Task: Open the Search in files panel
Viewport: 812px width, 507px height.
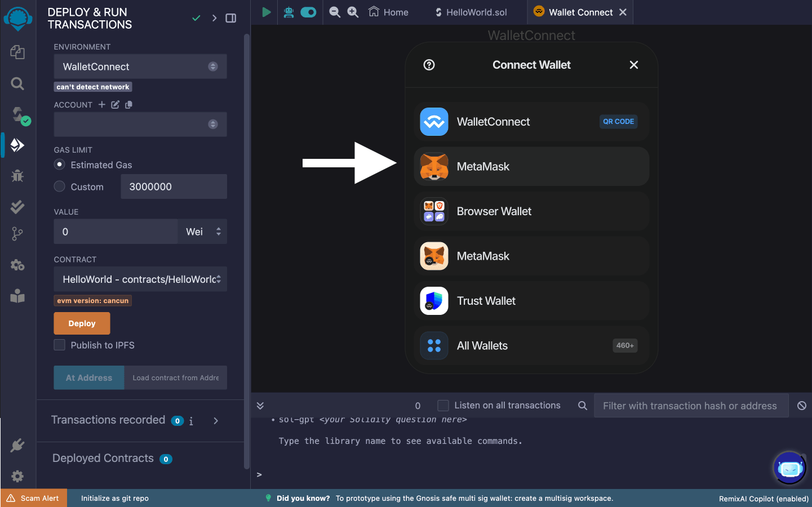Action: point(17,83)
